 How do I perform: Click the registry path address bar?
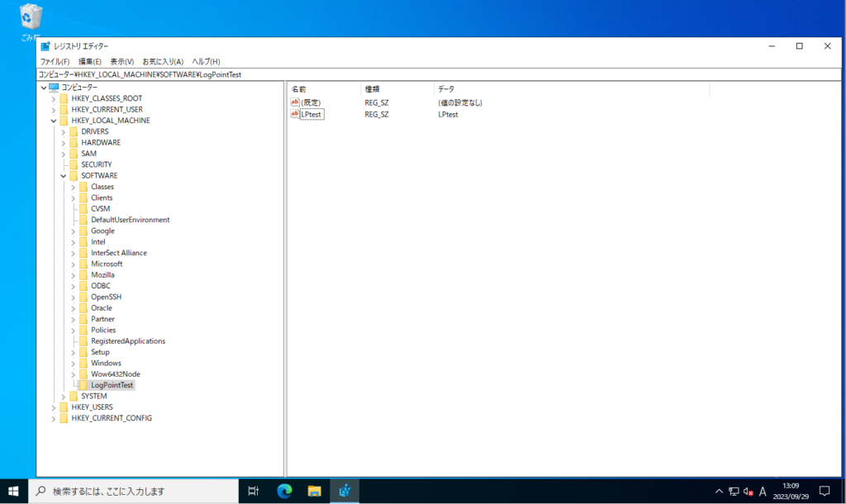[438, 74]
